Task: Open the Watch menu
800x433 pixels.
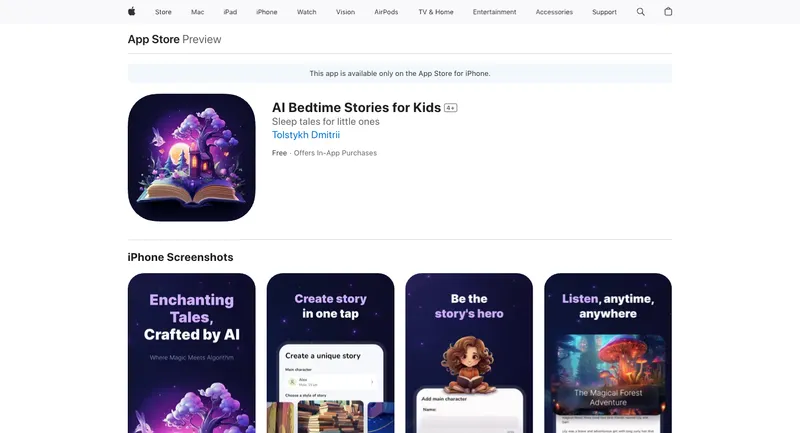Action: click(x=307, y=12)
